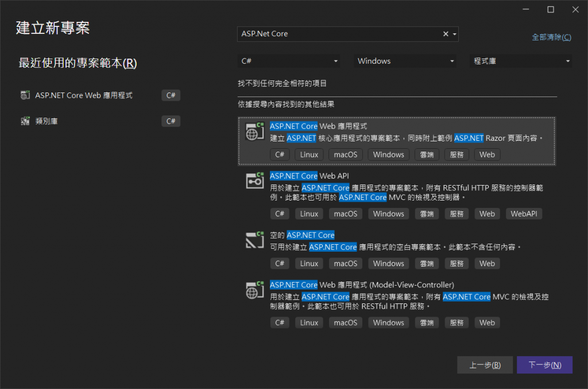
Task: Maximize the 建立新專案 dialog window
Action: pos(551,9)
